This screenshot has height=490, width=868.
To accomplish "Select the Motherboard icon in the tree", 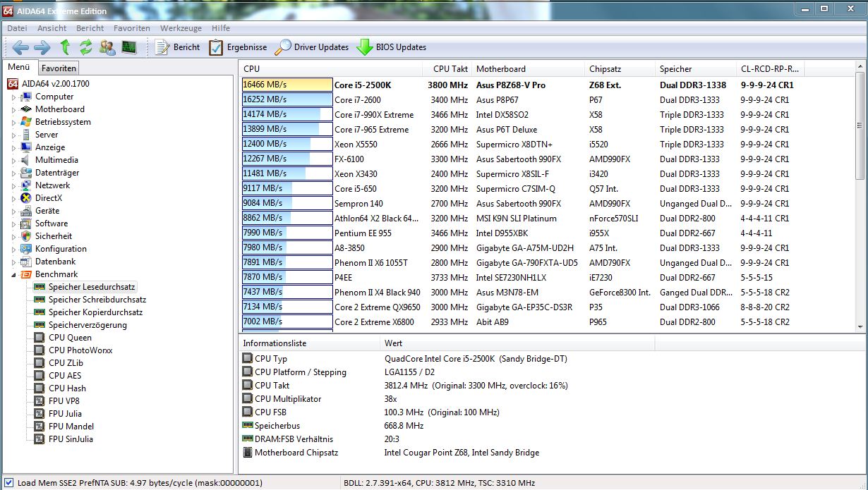I will pyautogui.click(x=26, y=109).
